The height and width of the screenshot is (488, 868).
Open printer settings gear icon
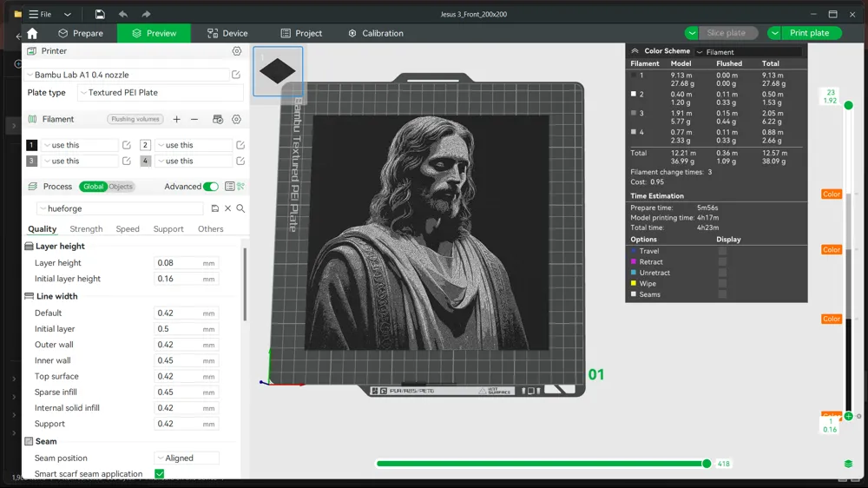[237, 51]
